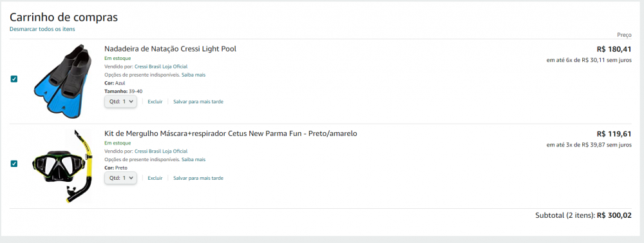Open Kit de Mergulho Cetus New Parma title

click(231, 133)
